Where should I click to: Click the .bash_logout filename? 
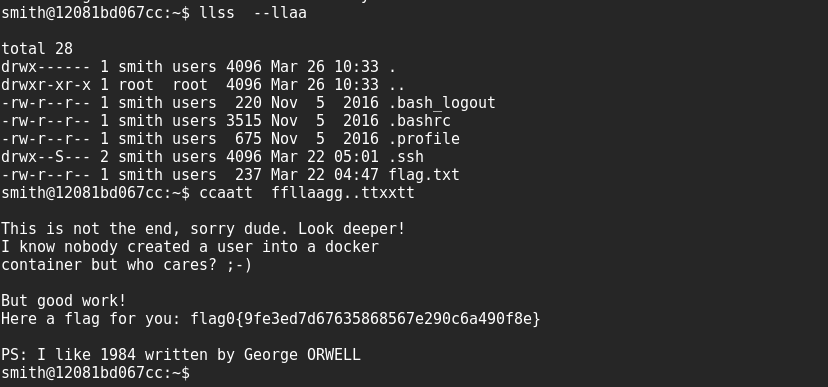pyautogui.click(x=442, y=103)
